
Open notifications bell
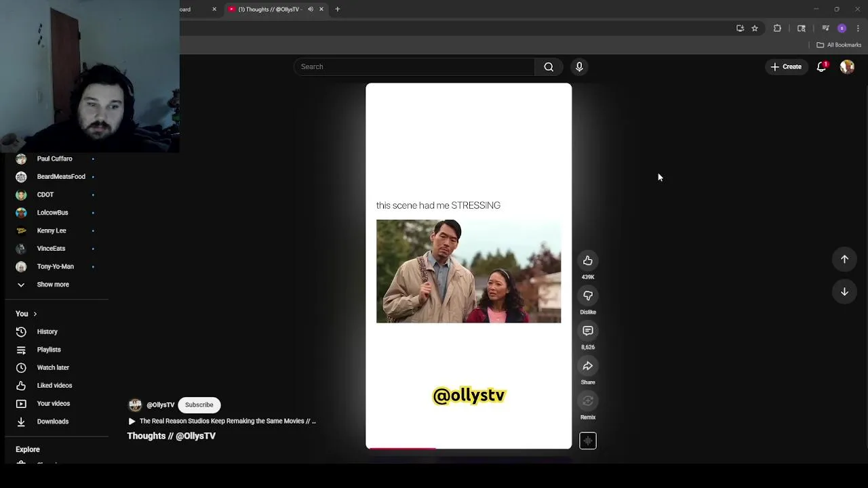point(822,66)
